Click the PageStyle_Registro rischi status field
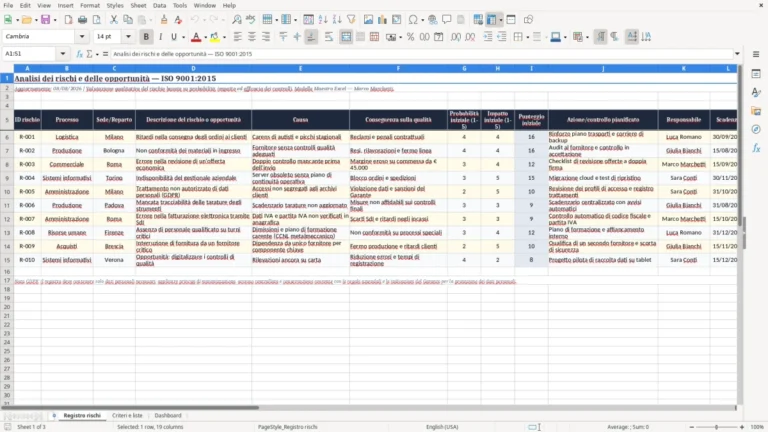 click(288, 427)
